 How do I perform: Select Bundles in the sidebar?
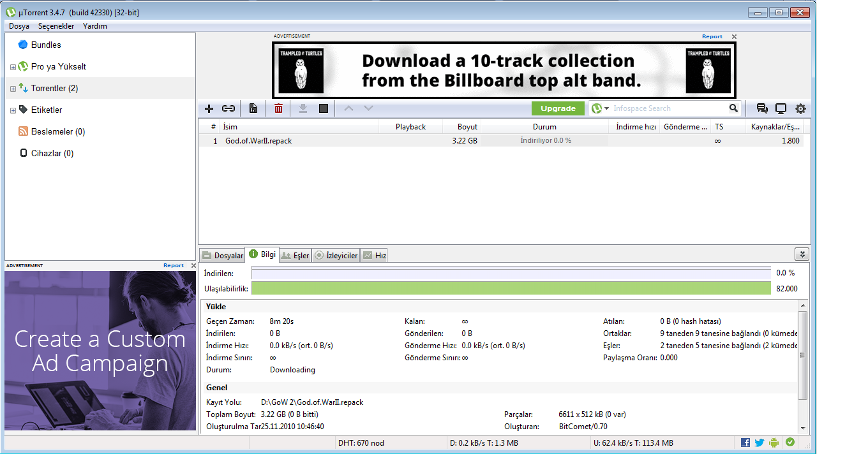46,45
